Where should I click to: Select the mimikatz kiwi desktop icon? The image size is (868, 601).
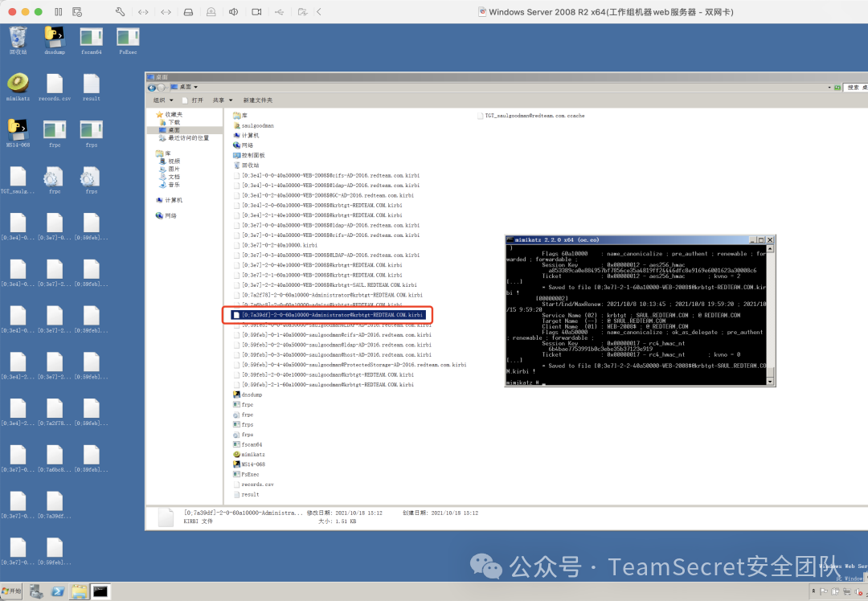coord(18,87)
